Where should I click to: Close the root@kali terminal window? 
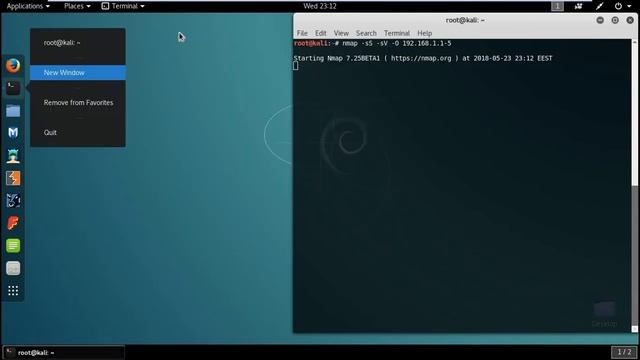tap(630, 20)
